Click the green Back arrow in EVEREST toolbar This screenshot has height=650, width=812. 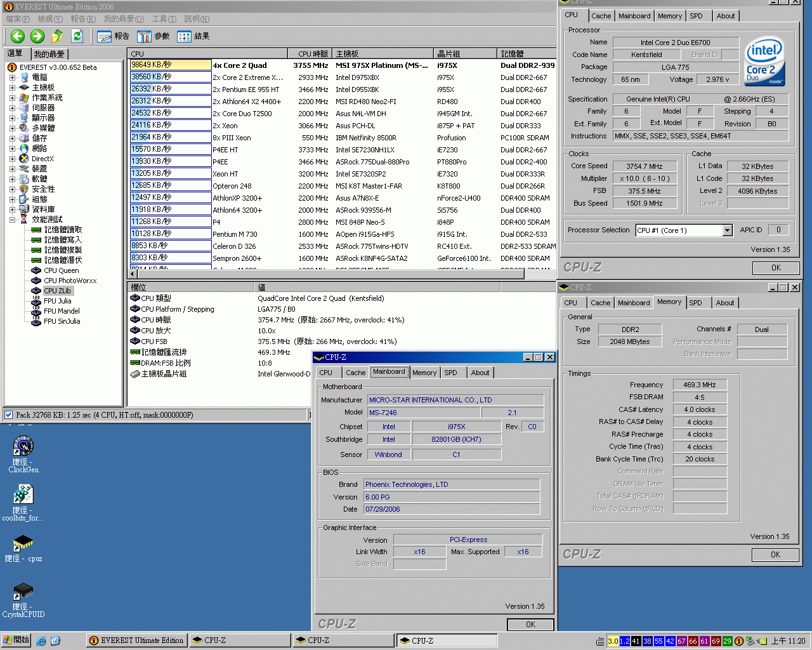[18, 36]
